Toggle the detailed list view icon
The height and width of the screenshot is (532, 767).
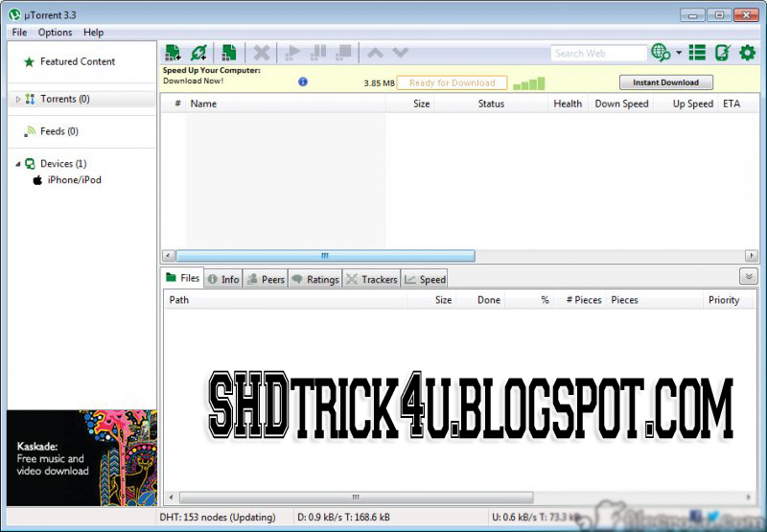tap(697, 53)
